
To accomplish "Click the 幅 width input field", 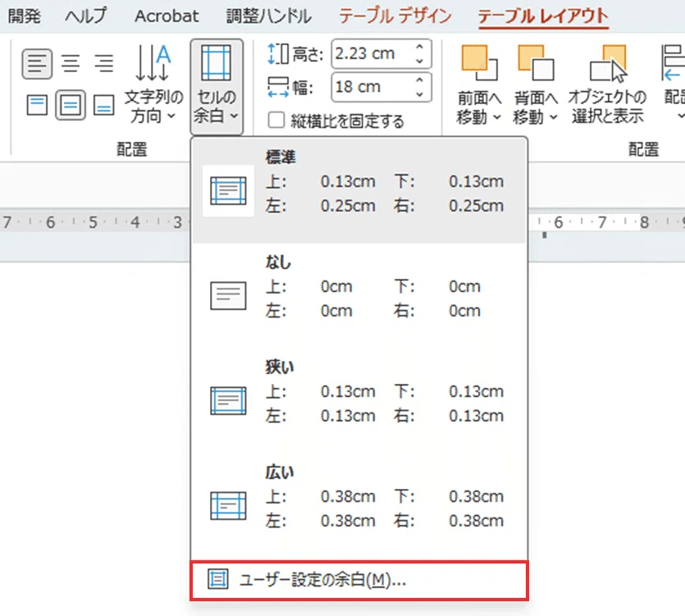I will [x=371, y=87].
